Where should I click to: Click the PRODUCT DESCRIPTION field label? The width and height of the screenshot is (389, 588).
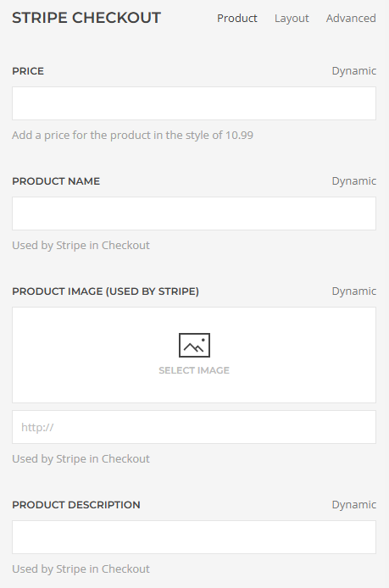pyautogui.click(x=76, y=505)
